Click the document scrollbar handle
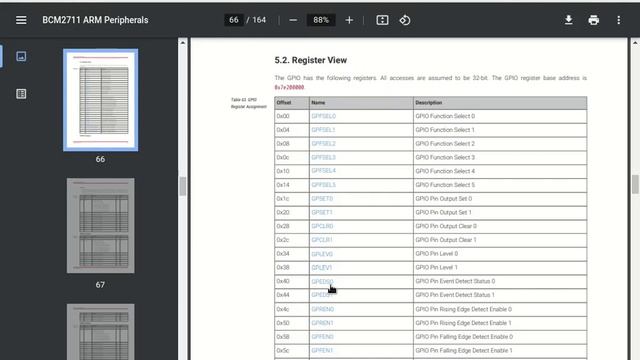 [x=635, y=184]
